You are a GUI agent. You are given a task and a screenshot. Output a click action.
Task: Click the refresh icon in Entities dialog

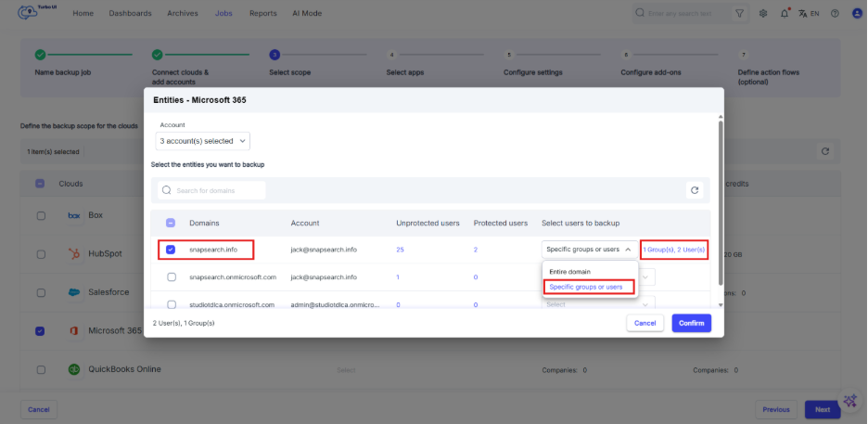pos(694,190)
